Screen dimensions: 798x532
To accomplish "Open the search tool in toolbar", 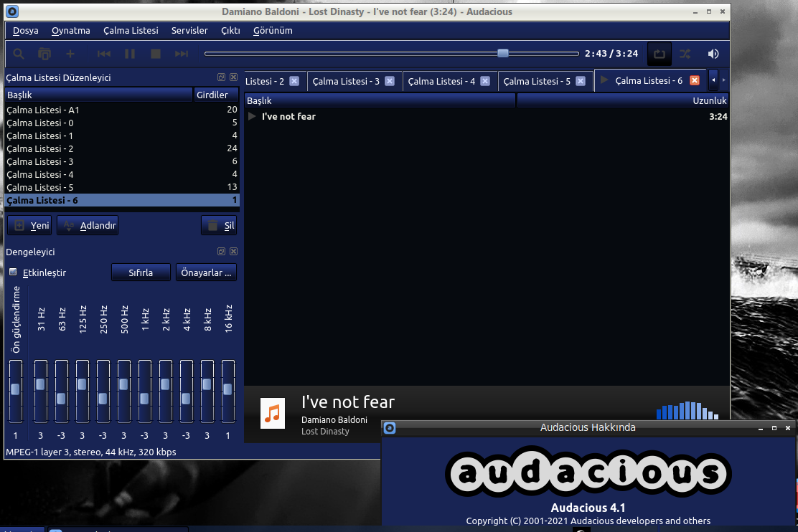I will pyautogui.click(x=19, y=54).
